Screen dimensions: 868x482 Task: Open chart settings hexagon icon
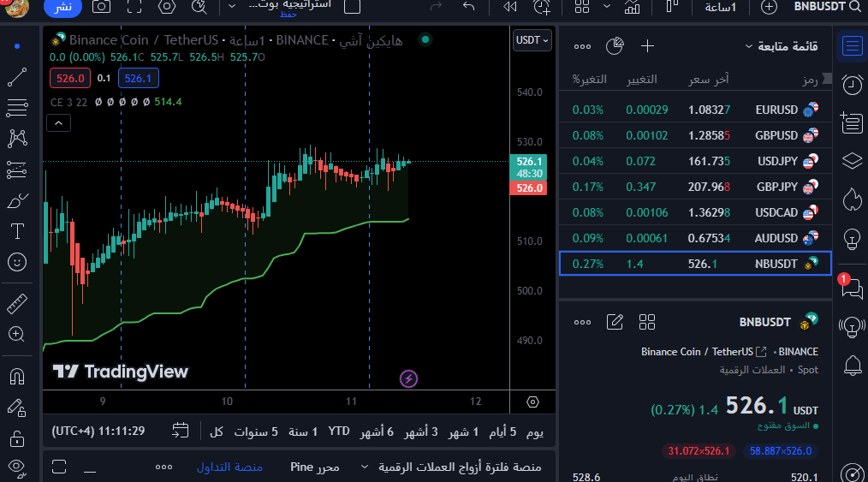coord(167,7)
